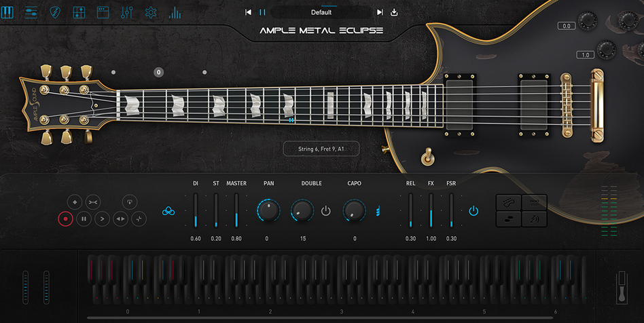Click the FX value 1.00
The width and height of the screenshot is (644, 323).
(431, 238)
